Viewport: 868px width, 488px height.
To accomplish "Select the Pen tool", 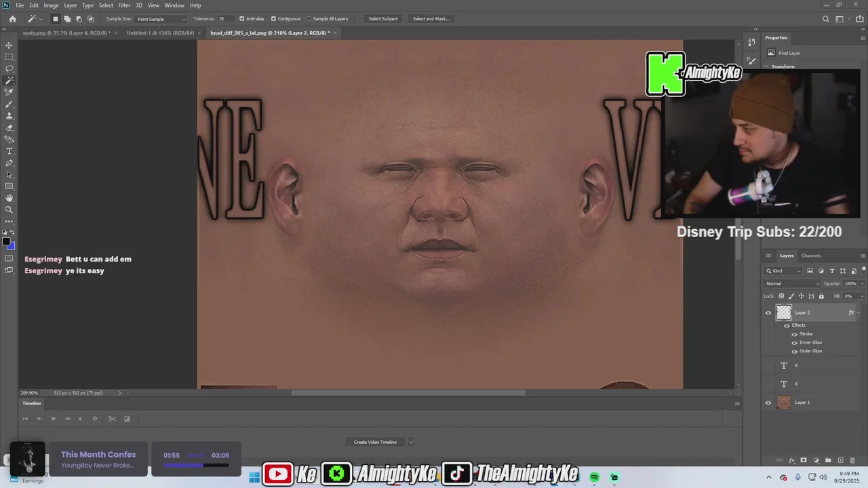I will pos(9,163).
